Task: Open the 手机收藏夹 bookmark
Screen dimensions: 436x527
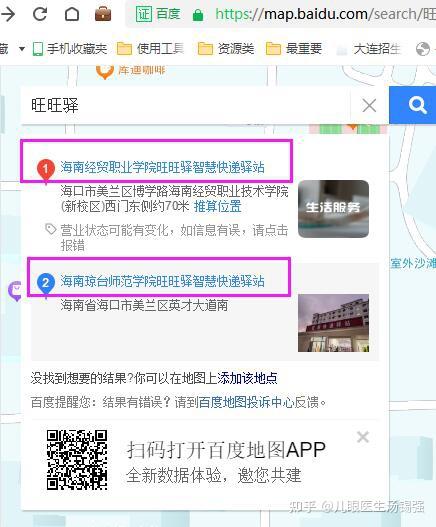Action: tap(70, 49)
